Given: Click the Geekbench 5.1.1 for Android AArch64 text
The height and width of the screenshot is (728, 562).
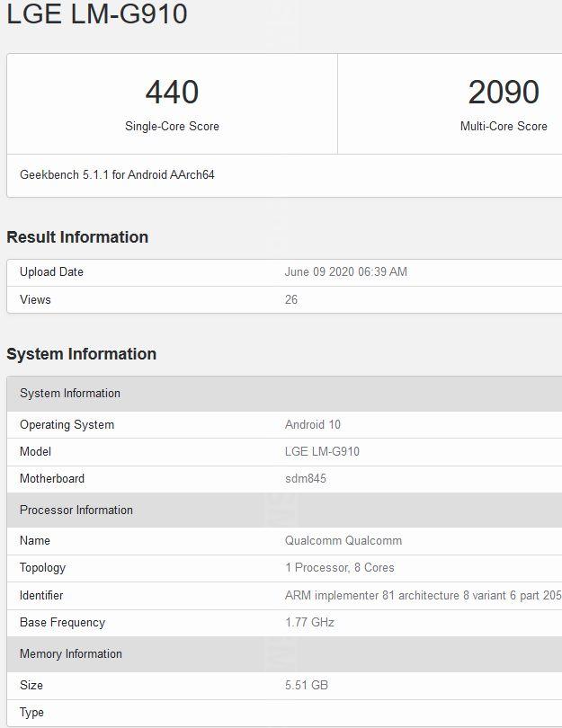Looking at the screenshot, I should (117, 175).
